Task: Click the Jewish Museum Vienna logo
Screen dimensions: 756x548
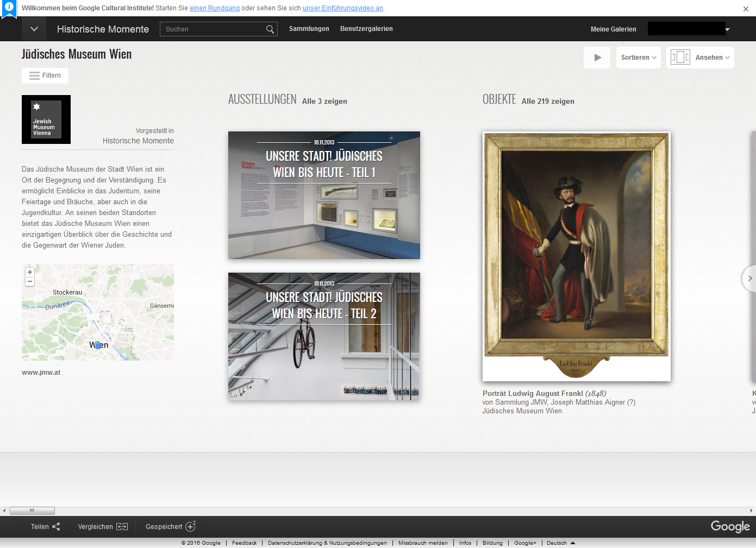Action: point(46,119)
